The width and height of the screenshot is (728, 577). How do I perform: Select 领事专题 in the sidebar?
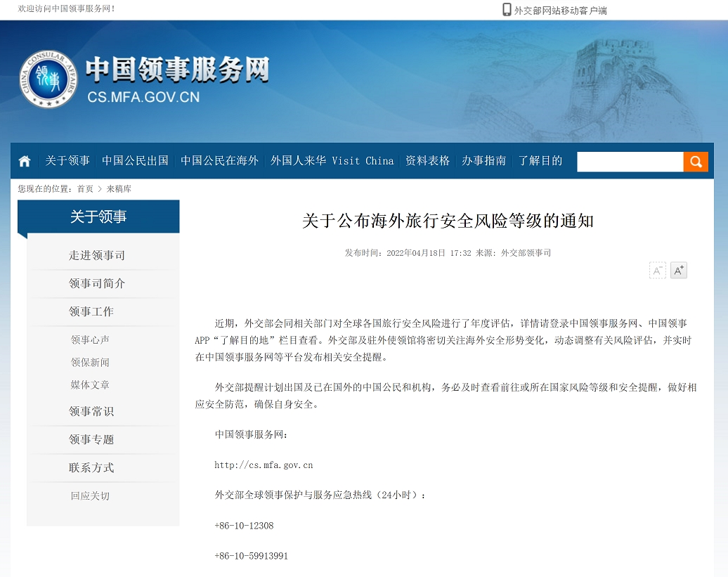[90, 439]
